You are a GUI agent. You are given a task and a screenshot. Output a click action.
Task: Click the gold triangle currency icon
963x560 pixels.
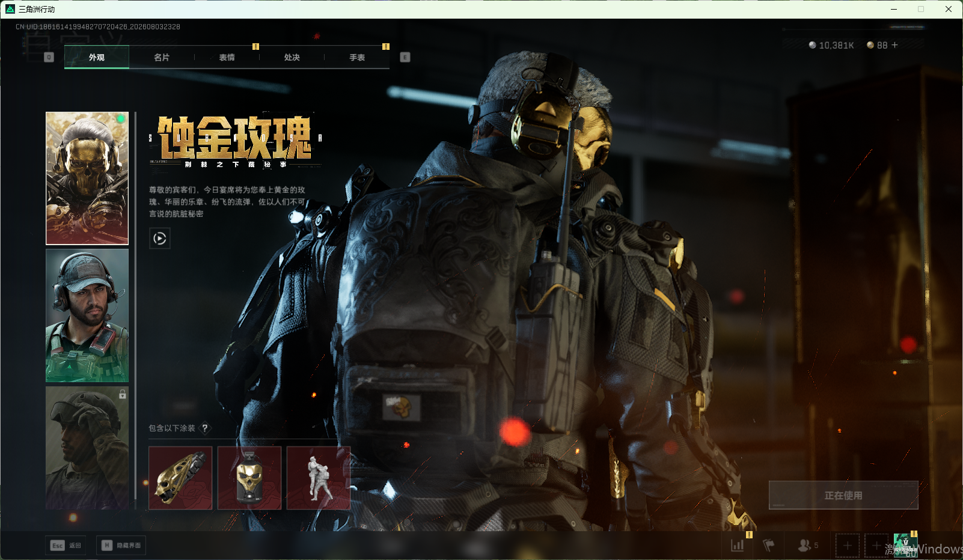click(x=870, y=45)
